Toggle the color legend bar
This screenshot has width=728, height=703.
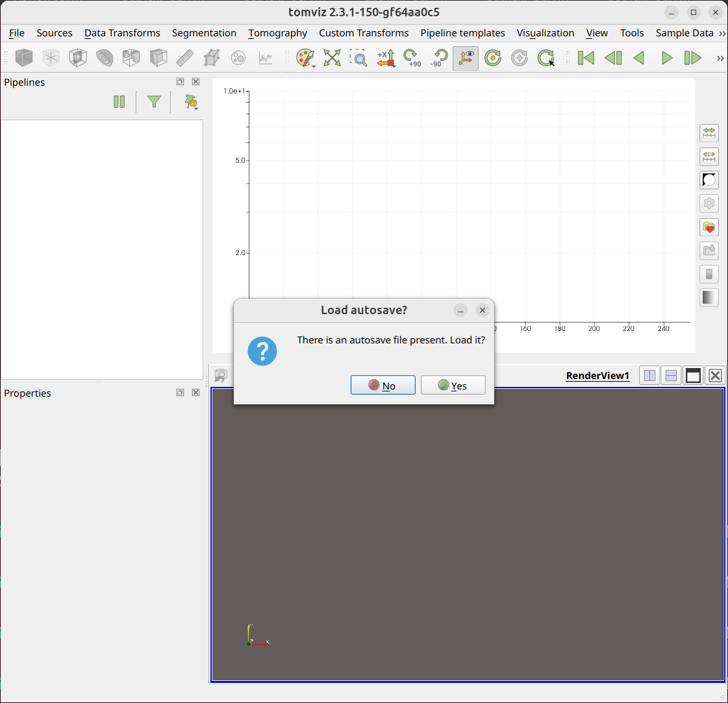709,274
